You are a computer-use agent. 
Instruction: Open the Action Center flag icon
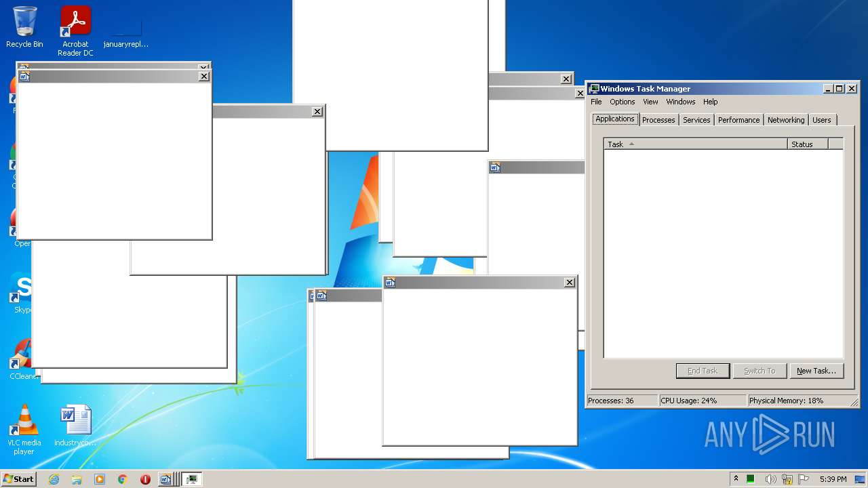pos(804,479)
